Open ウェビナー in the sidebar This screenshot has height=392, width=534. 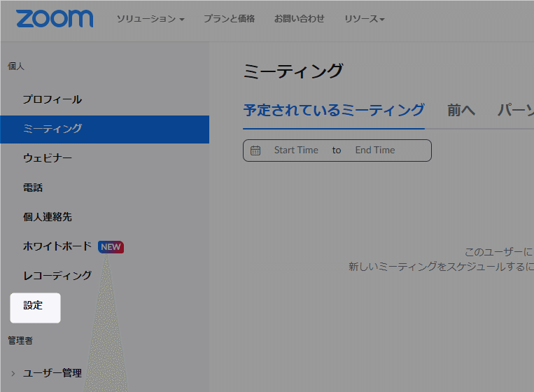(x=48, y=158)
